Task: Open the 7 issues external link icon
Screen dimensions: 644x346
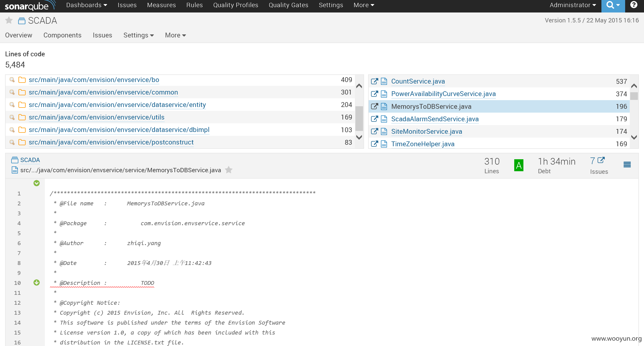Action: pos(601,160)
